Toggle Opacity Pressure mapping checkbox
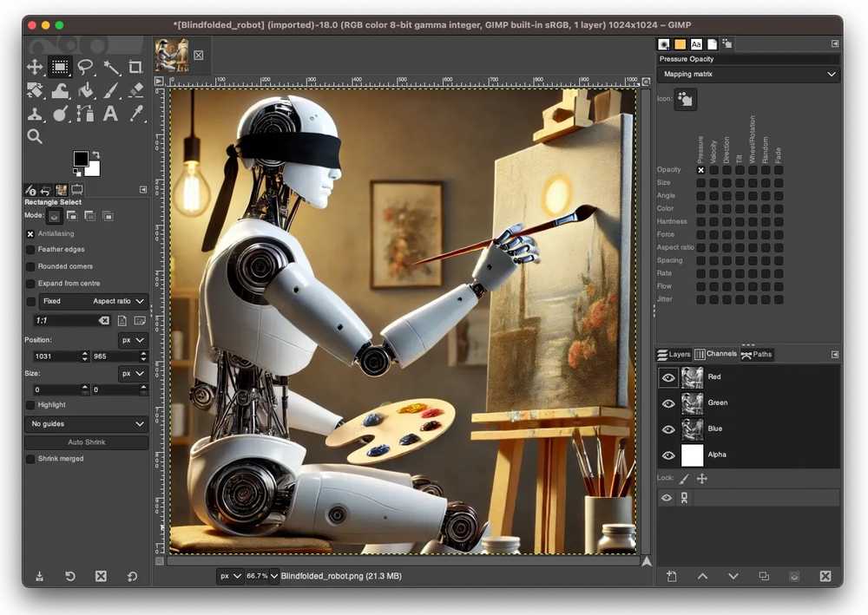This screenshot has width=868, height=615. [700, 170]
